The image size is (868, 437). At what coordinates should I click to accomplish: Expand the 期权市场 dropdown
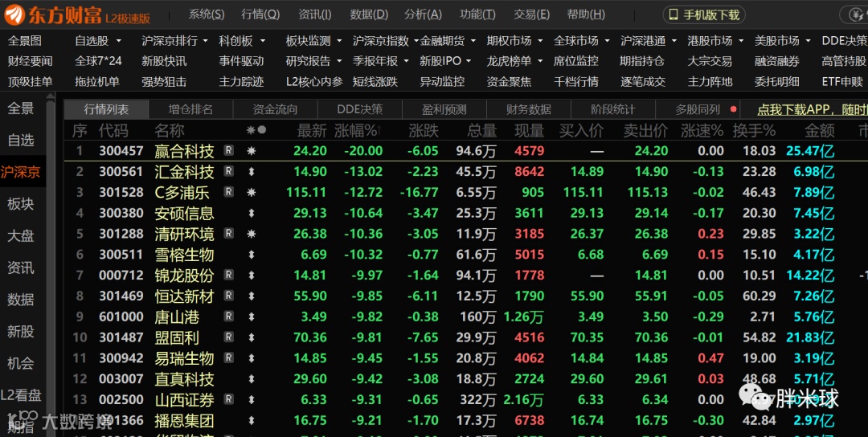pos(540,41)
